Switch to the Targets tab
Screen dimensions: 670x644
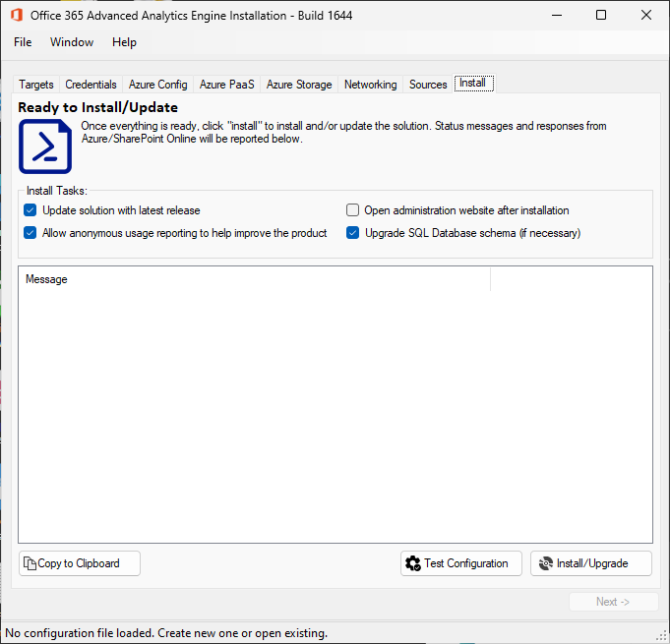[36, 85]
